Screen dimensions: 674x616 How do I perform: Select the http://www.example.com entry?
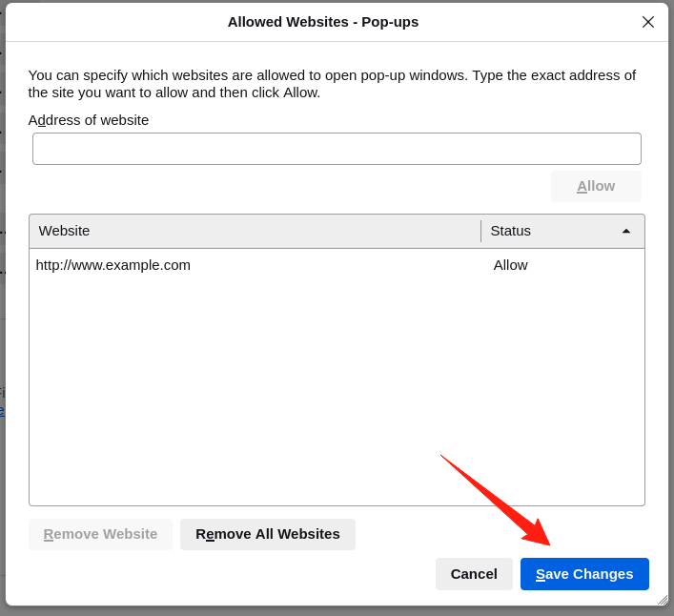click(113, 265)
